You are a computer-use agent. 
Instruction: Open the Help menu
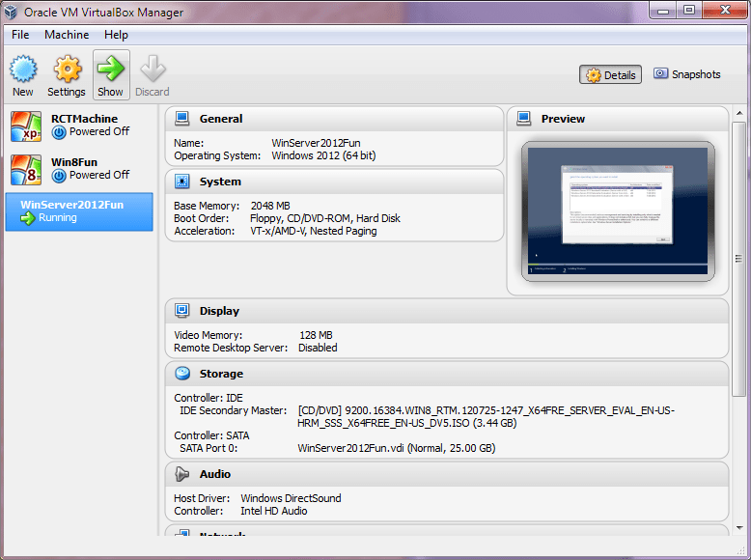click(x=116, y=35)
